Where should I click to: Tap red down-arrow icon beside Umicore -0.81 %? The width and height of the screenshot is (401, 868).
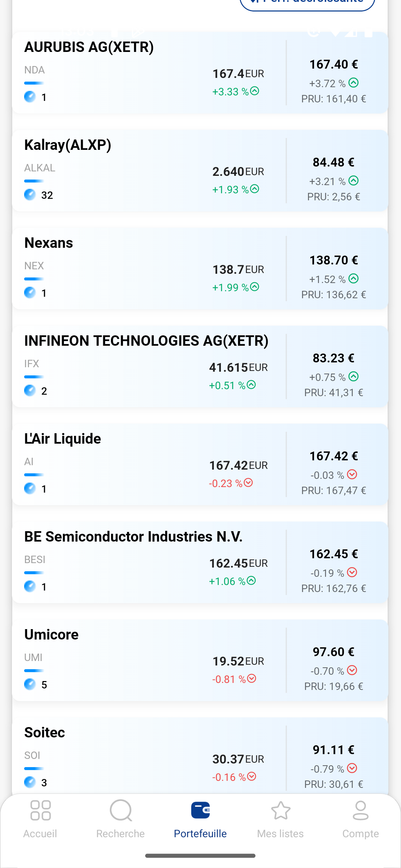tap(252, 678)
